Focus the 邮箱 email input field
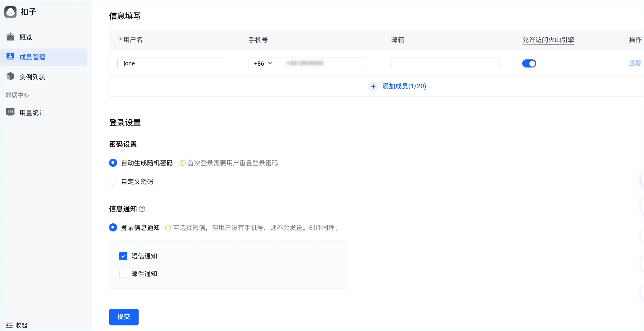Viewport: 644px width, 331px height. tap(445, 63)
